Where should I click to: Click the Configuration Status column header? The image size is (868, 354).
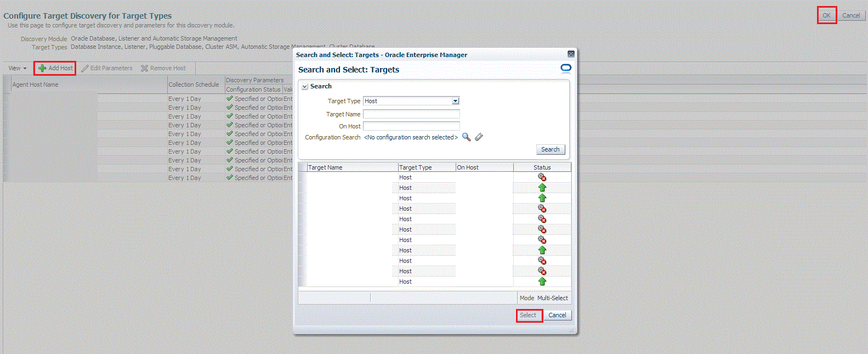(253, 89)
